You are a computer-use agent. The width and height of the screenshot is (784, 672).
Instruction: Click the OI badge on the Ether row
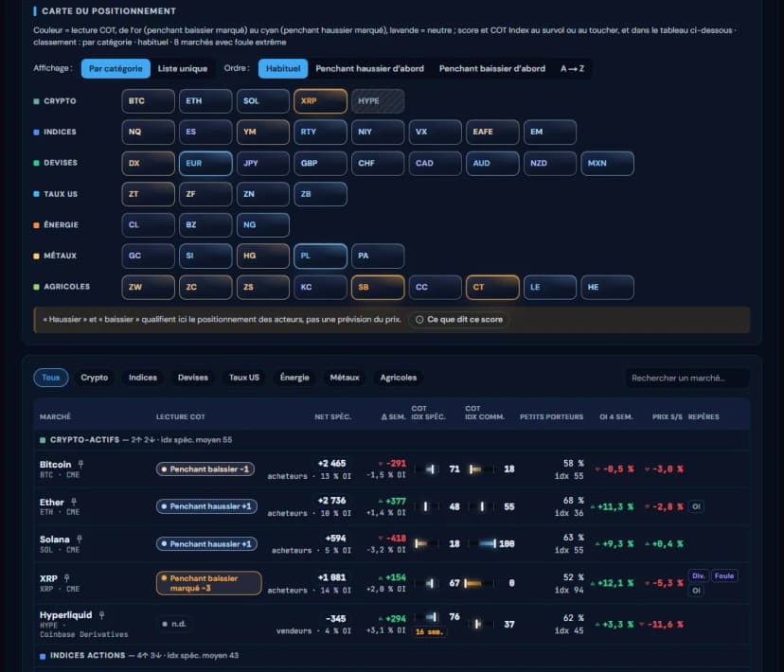[696, 506]
